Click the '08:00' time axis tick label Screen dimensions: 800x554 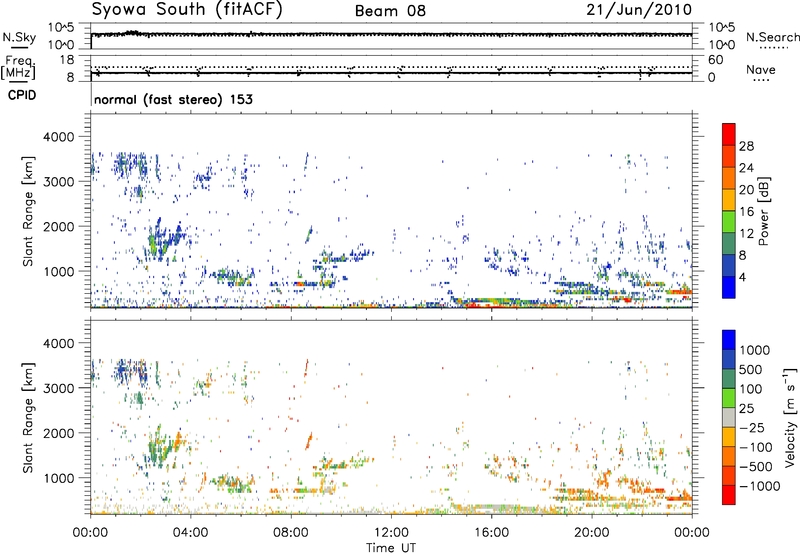tap(291, 533)
